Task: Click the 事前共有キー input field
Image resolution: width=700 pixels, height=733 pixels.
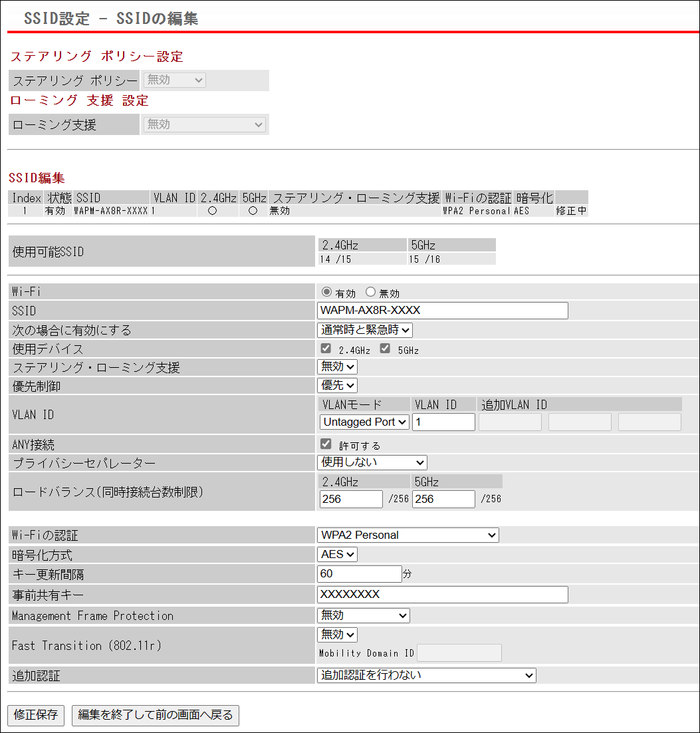Action: tap(443, 594)
